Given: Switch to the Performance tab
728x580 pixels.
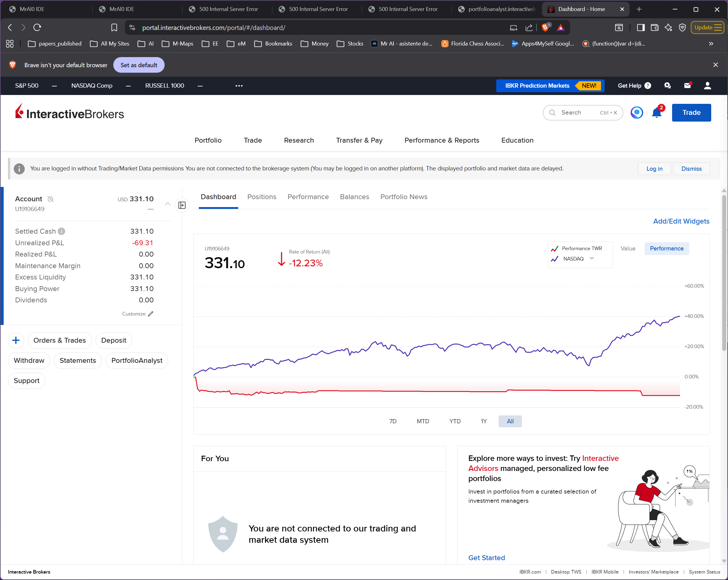Looking at the screenshot, I should point(308,197).
